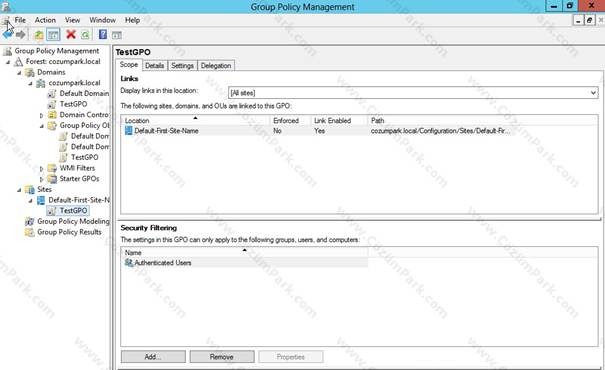605x370 pixels.
Task: Sort links by the Location column header
Action: (x=196, y=120)
